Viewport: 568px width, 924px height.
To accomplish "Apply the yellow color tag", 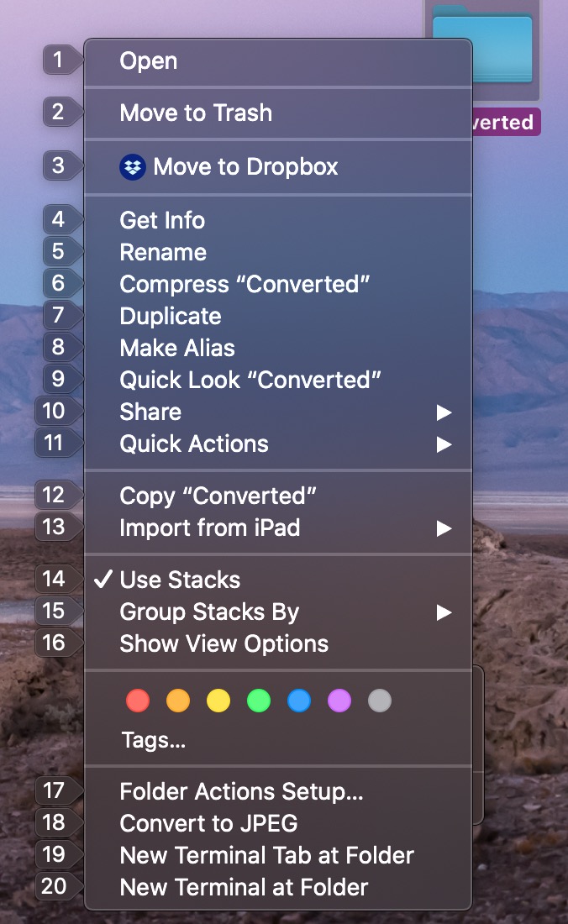I will tap(218, 701).
